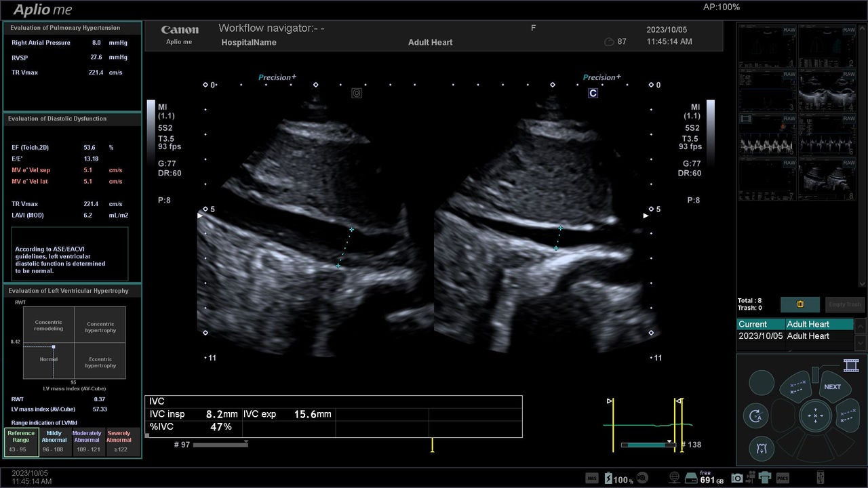
Task: Select thumbnail 5 with the Doppler waveform
Action: point(766,135)
